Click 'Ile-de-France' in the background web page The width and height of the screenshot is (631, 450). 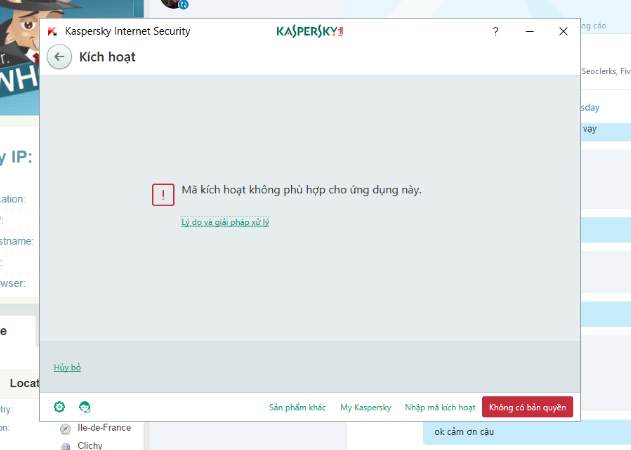coord(104,428)
